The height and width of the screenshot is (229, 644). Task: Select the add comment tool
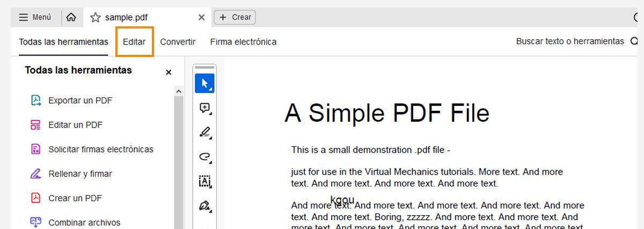tap(204, 108)
